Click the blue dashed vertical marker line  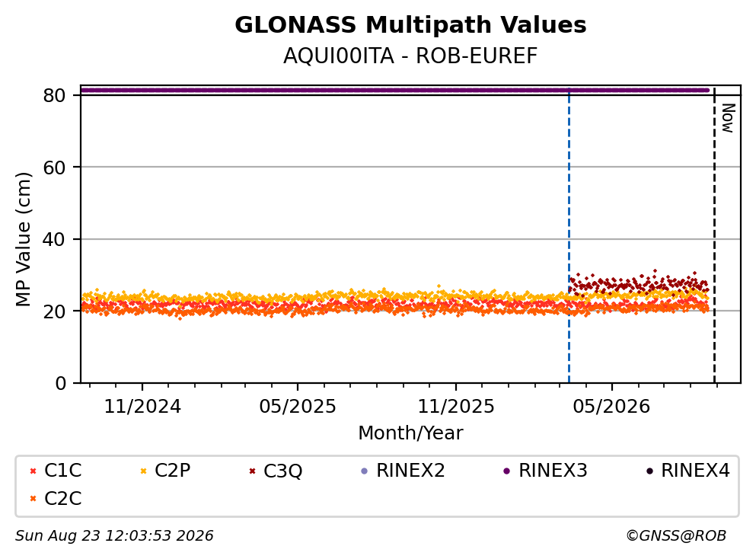click(x=569, y=236)
